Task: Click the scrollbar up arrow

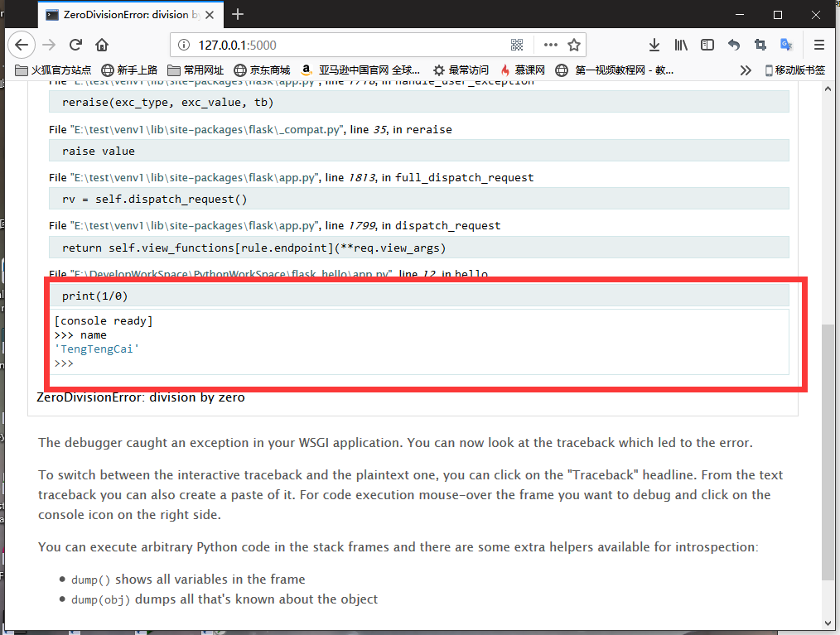Action: point(828,89)
